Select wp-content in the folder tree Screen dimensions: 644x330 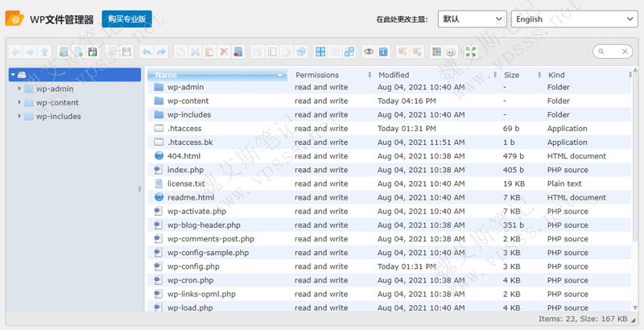click(57, 102)
